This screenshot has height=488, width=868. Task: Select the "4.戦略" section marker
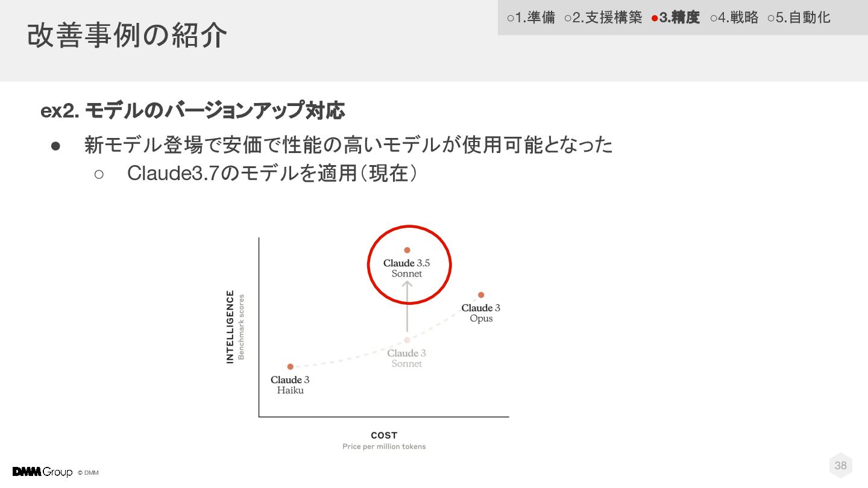(x=734, y=17)
